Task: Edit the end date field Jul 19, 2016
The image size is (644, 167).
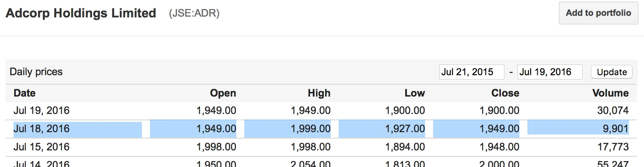Action: (550, 72)
